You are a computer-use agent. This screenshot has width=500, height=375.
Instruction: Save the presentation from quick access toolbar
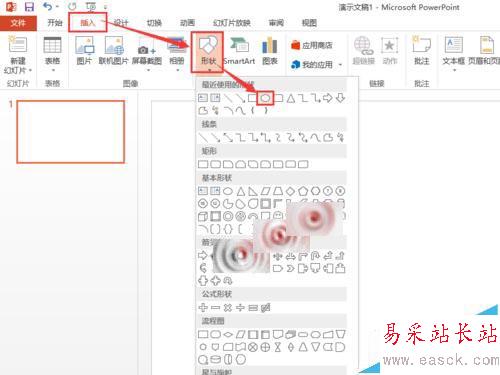tap(29, 7)
